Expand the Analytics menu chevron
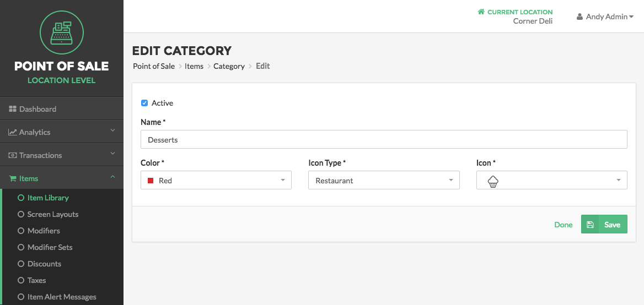Image resolution: width=644 pixels, height=305 pixels. (x=113, y=130)
